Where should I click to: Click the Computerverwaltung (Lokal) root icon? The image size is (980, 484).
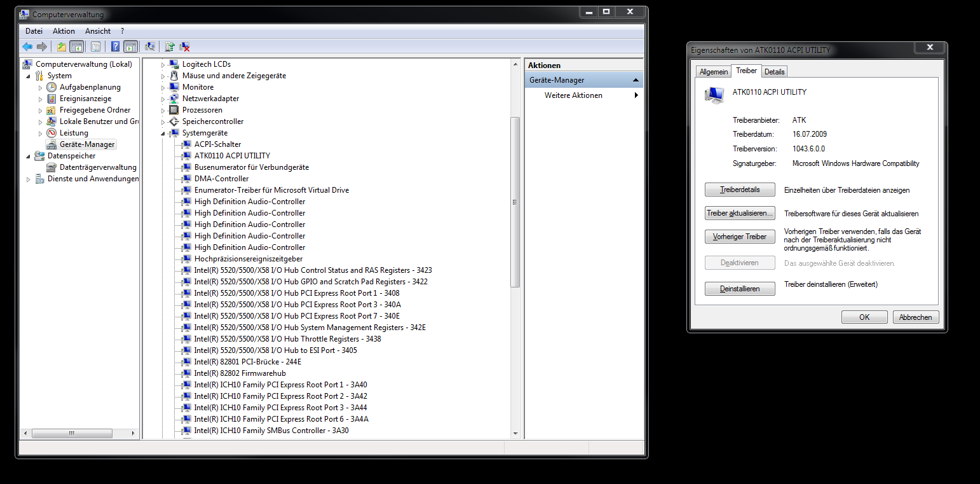(x=27, y=64)
